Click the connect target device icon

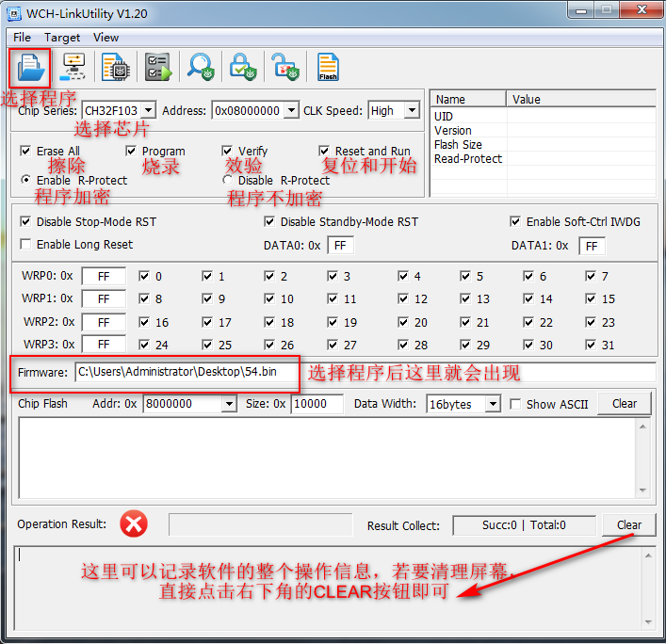coord(73,67)
